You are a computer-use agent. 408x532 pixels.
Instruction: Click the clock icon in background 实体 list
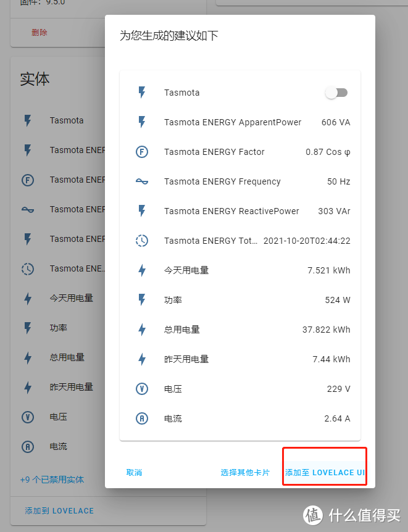coord(28,268)
